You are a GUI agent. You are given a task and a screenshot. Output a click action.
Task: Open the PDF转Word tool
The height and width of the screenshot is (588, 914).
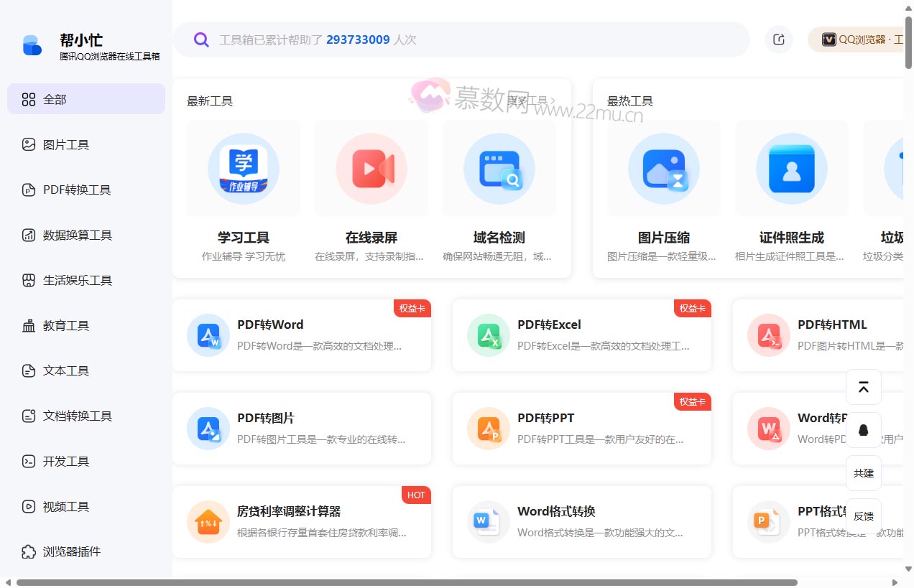[x=302, y=335]
